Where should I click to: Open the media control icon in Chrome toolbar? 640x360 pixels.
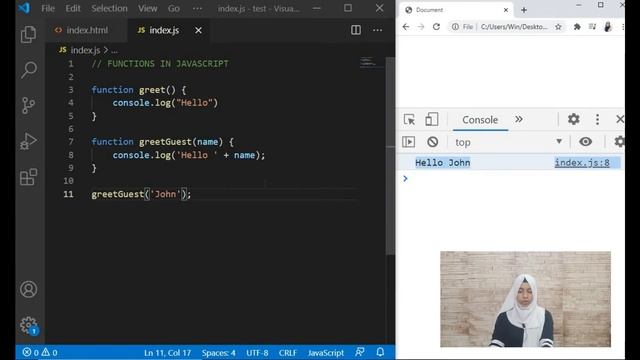(x=592, y=27)
